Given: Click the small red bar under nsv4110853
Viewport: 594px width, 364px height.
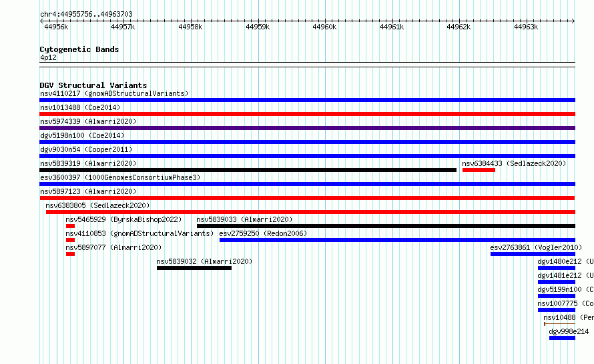Looking at the screenshot, I should 70,240.
